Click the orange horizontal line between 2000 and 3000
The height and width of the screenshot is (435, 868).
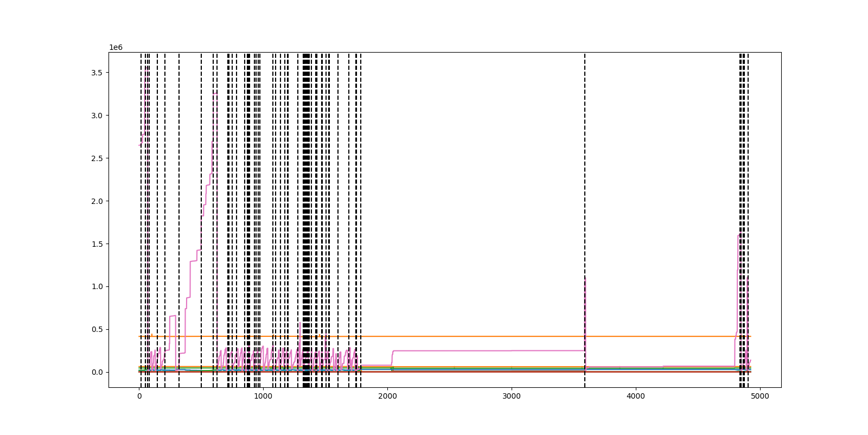(x=461, y=336)
